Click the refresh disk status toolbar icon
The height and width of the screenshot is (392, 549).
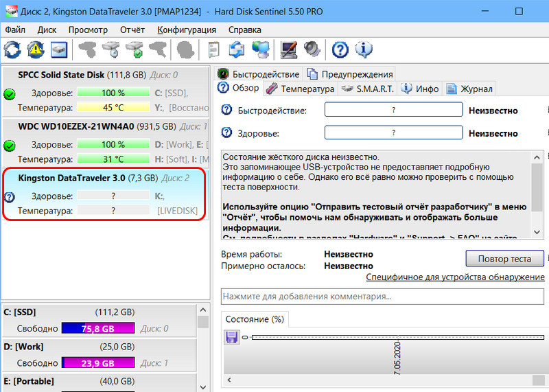point(12,49)
